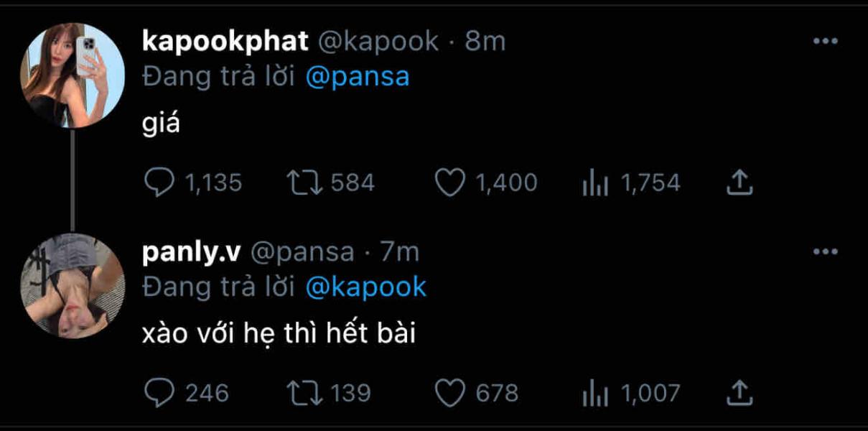Click the kapookphat display name
Viewport: 868px width, 431px height.
(x=225, y=42)
